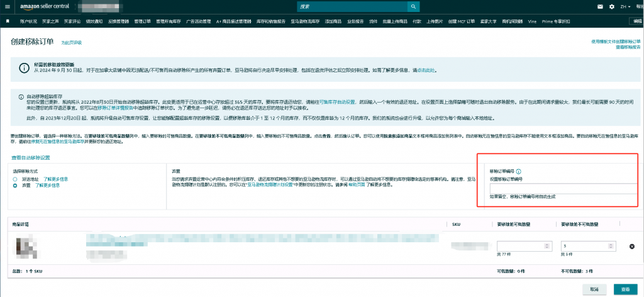Click the bookmark icon in nav bar
This screenshot has height=297, width=644.
point(8,21)
